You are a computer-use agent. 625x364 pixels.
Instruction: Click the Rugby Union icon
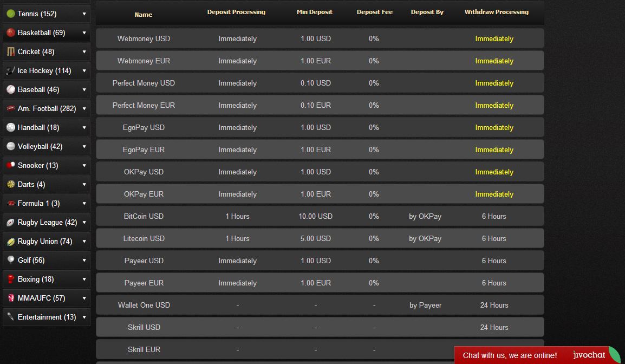click(11, 241)
